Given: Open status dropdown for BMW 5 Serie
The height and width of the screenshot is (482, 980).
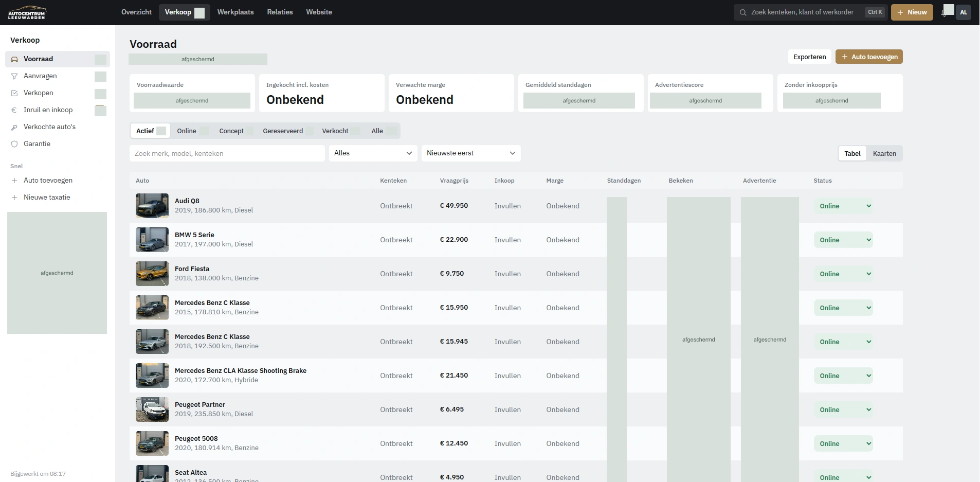Looking at the screenshot, I should click(x=843, y=240).
